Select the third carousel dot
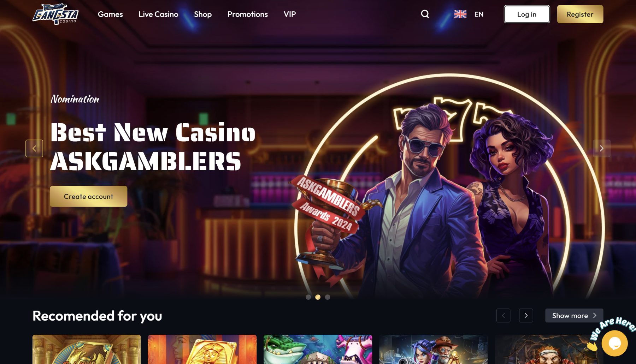The image size is (636, 364). point(328,297)
